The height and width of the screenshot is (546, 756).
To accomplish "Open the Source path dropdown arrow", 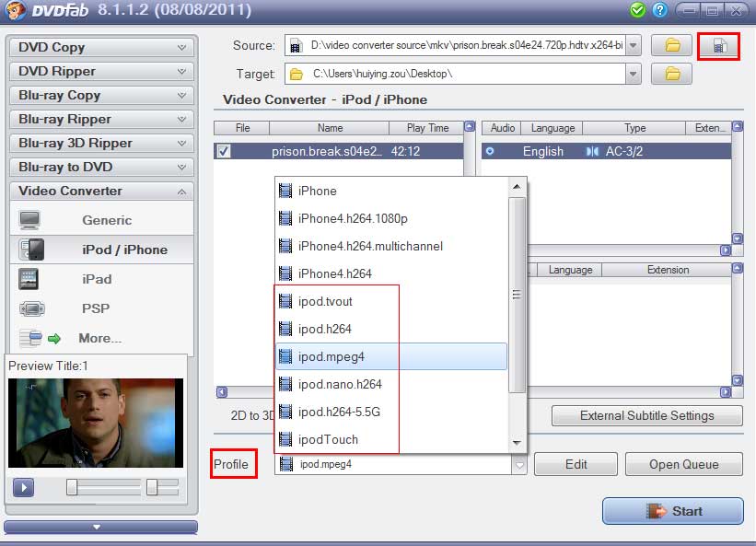I will (634, 46).
